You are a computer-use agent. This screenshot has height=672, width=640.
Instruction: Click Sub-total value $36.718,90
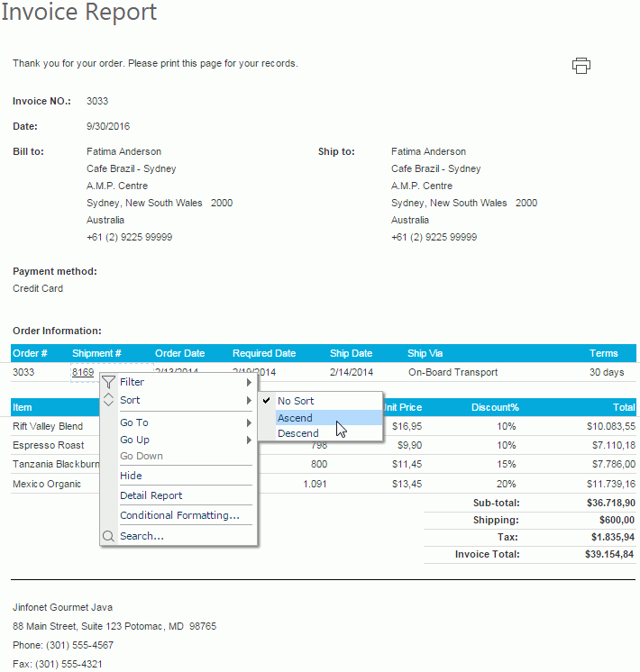point(611,503)
